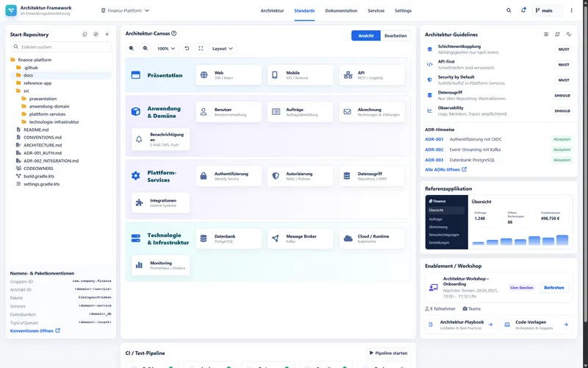Click the activity icon in Architektur-Guidelines header

coord(568,34)
